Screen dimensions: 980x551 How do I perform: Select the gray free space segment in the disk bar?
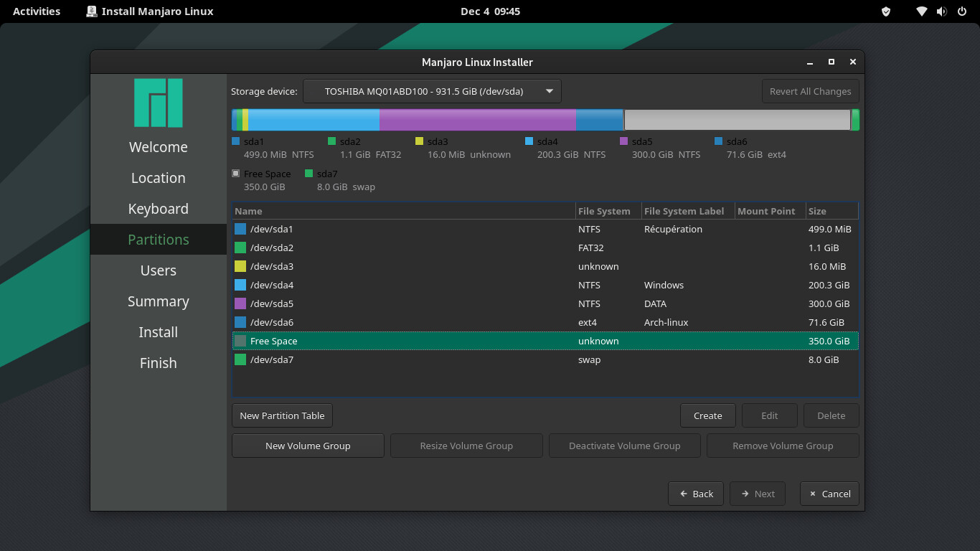pyautogui.click(x=737, y=120)
